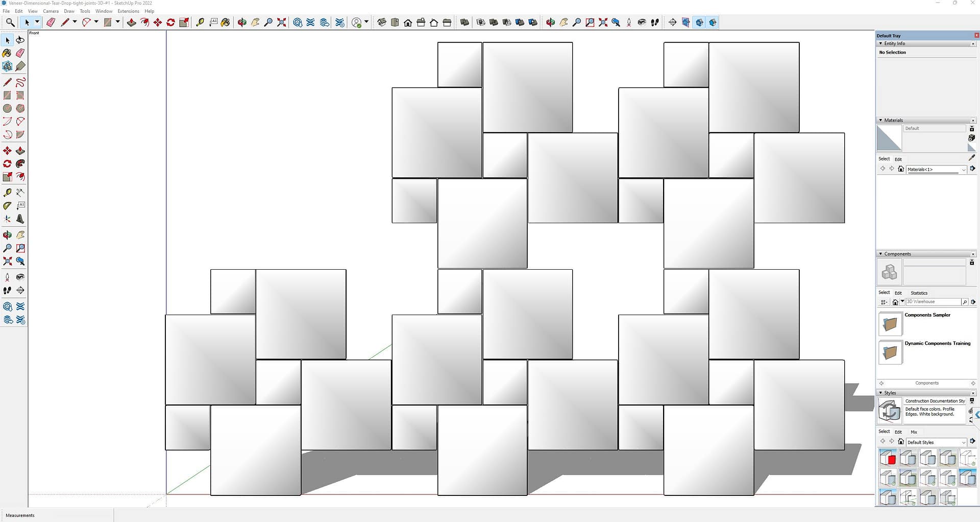Toggle the Display Section Fills button
Viewport: 980px width, 522px height.
tap(713, 22)
